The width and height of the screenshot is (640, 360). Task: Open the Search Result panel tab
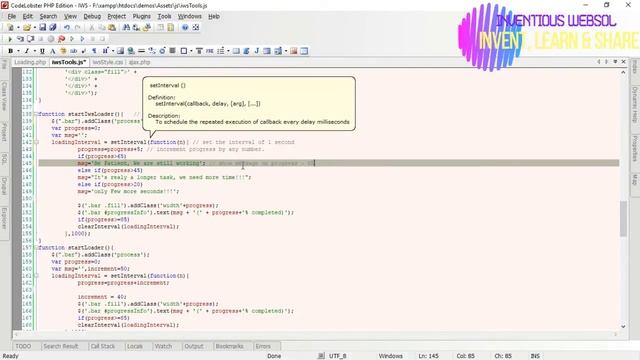61,346
